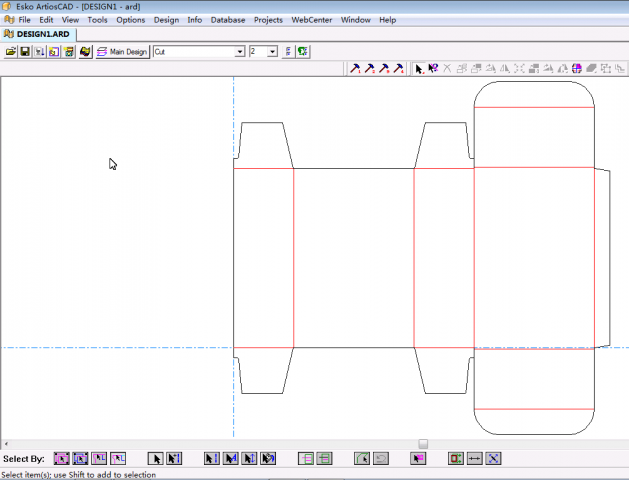
Task: Open the Design menu
Action: (166, 20)
